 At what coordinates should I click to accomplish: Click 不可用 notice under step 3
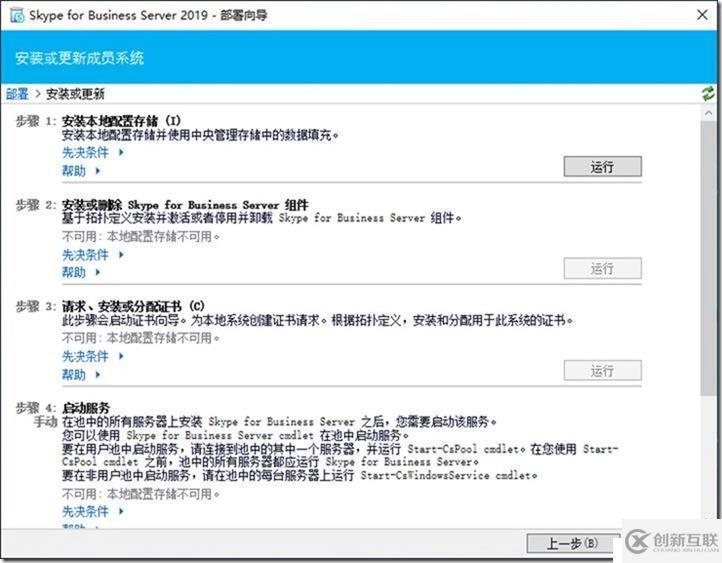coord(141,338)
